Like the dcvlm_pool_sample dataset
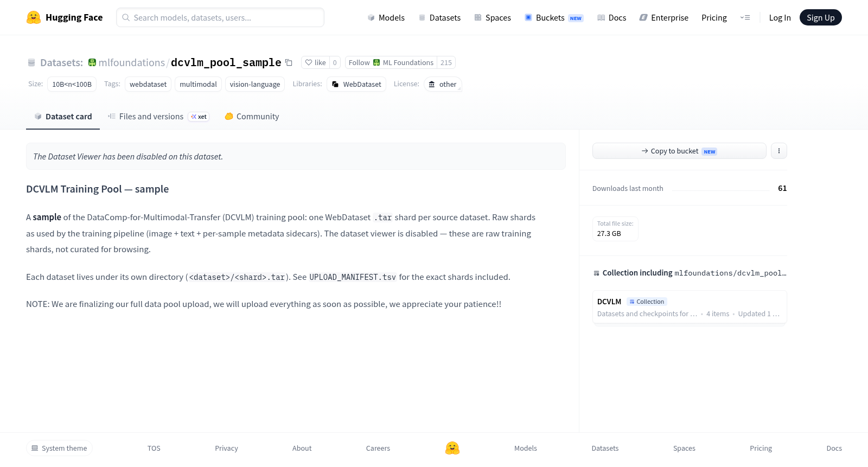Screen dimensions: 868x467 click(315, 62)
